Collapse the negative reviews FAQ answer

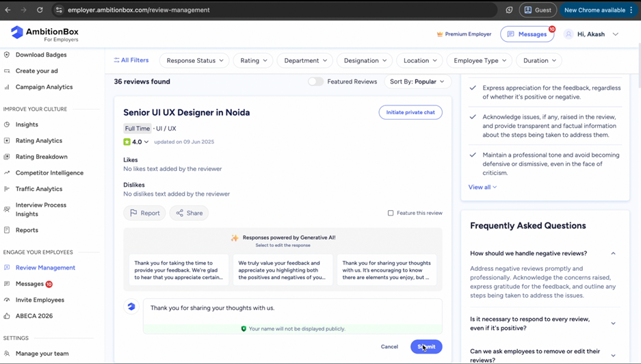coord(613,253)
